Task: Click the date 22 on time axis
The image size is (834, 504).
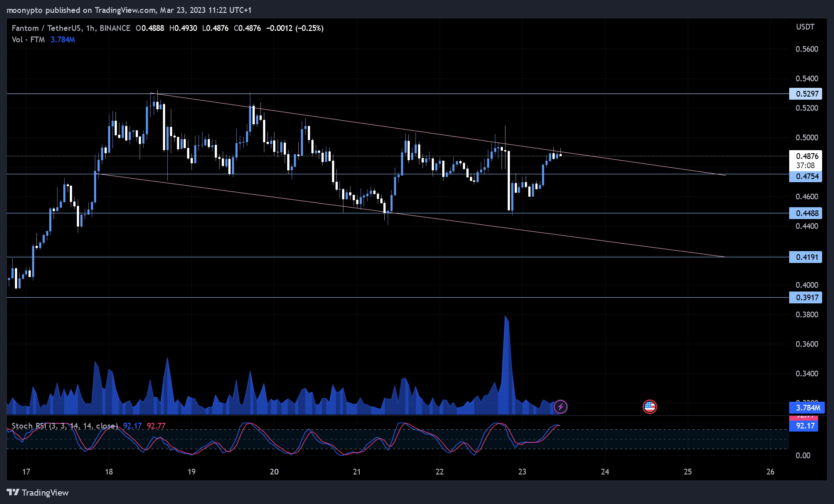Action: pos(440,472)
